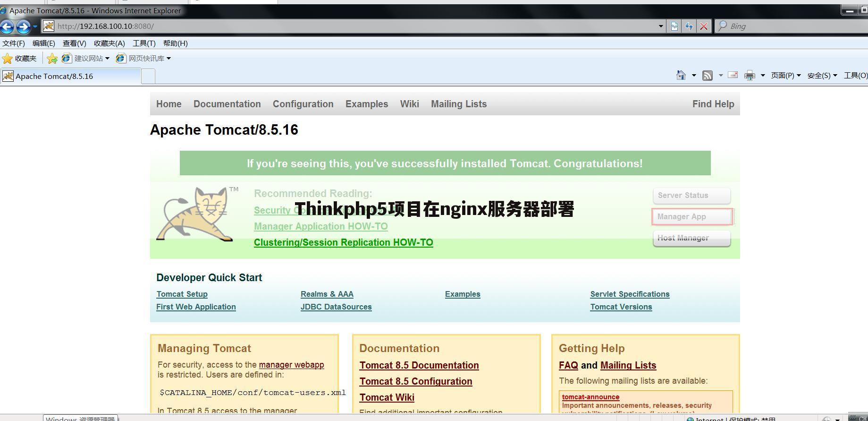Open the Examples link under Developer Quick Start
Screen dimensions: 868x421
tap(463, 294)
